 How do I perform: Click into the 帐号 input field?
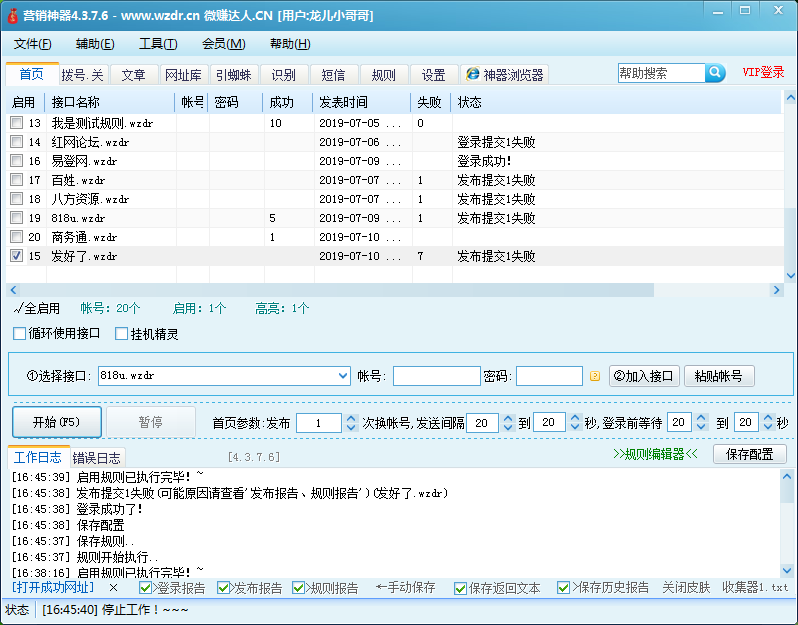pos(436,376)
